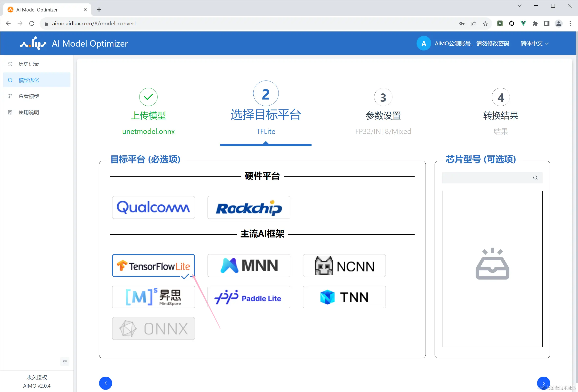Click the NCNN framework logo card

[344, 265]
